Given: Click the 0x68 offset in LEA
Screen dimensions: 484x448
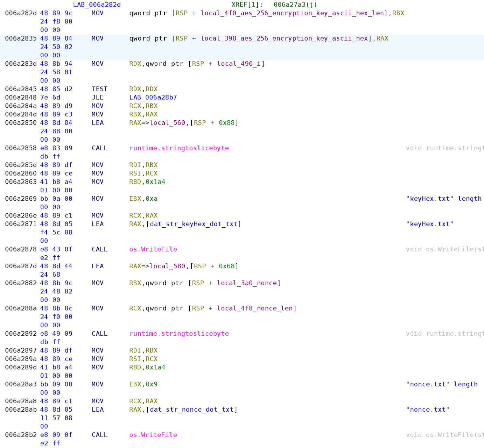Looking at the screenshot, I should 226,266.
